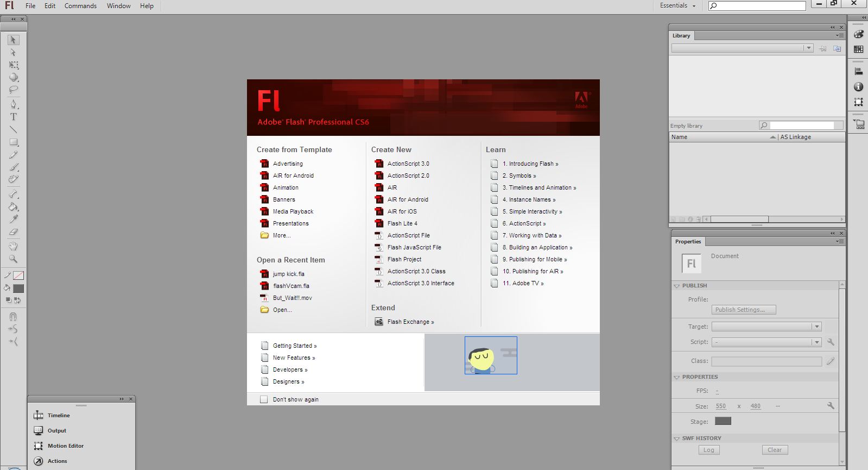Select the Bone tool
This screenshot has width=868, height=470.
coord(14,194)
